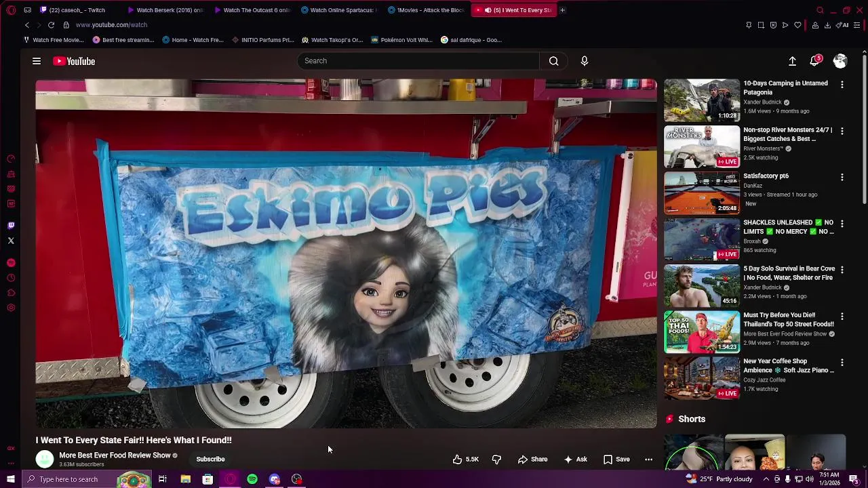Image resolution: width=868 pixels, height=488 pixels.
Task: Click the Windows Start button
Action: (11, 479)
